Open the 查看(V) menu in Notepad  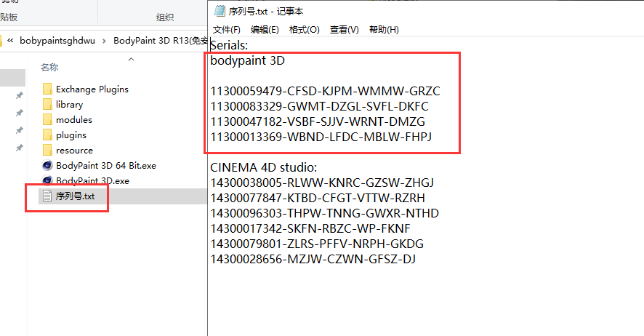(345, 30)
